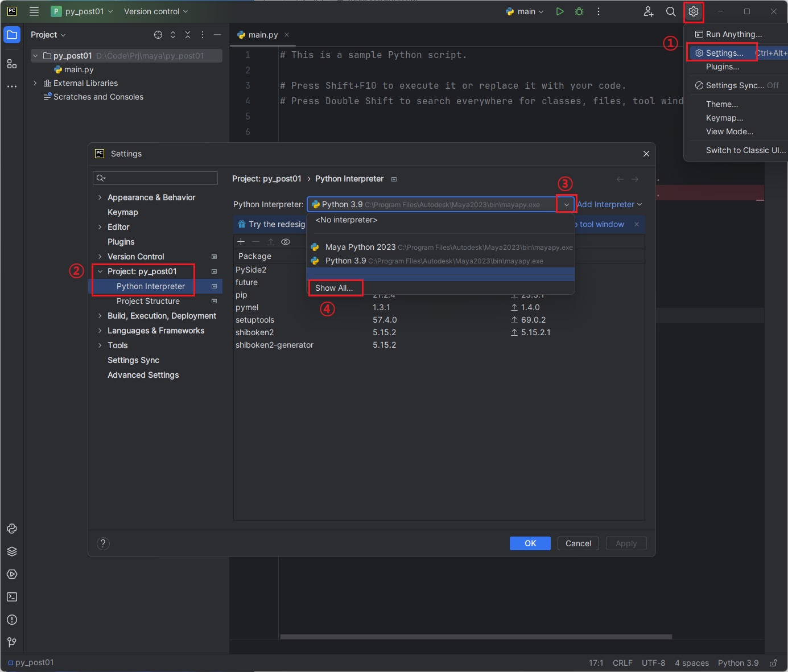Viewport: 788px width, 672px height.
Task: Open Project panel options menu
Action: pyautogui.click(x=203, y=35)
